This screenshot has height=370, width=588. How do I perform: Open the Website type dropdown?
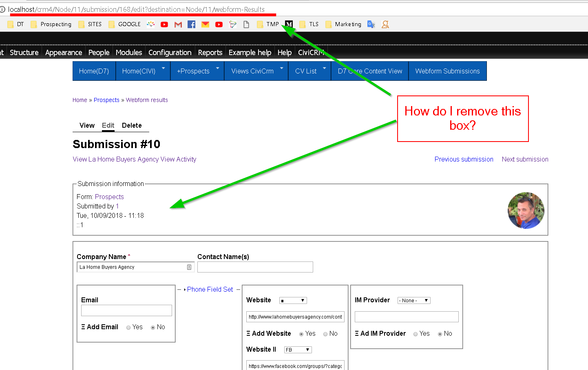[293, 301]
